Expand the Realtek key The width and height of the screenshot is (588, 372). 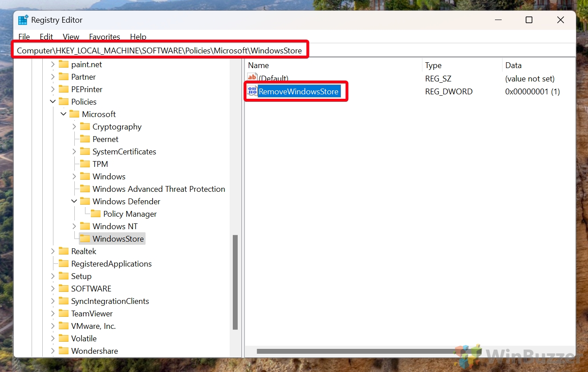tap(53, 251)
